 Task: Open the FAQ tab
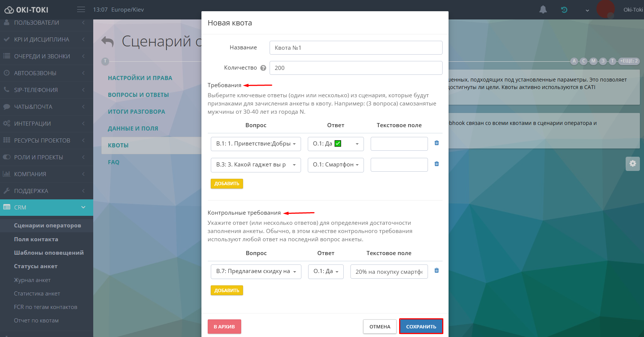114,162
